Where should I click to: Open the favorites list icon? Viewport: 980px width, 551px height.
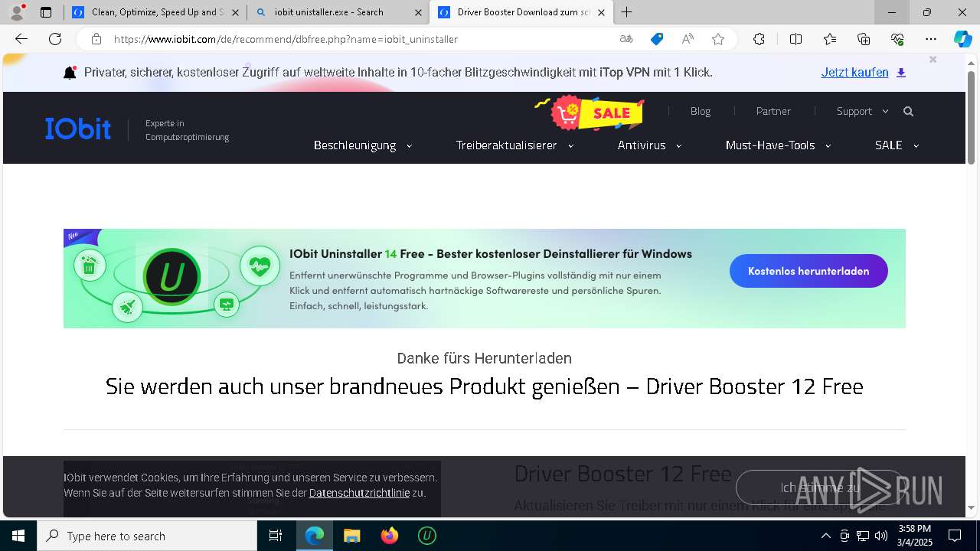click(830, 39)
